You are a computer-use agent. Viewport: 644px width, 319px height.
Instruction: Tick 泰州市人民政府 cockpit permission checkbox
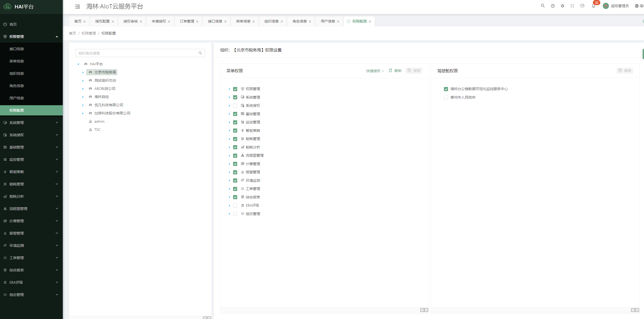(x=446, y=97)
